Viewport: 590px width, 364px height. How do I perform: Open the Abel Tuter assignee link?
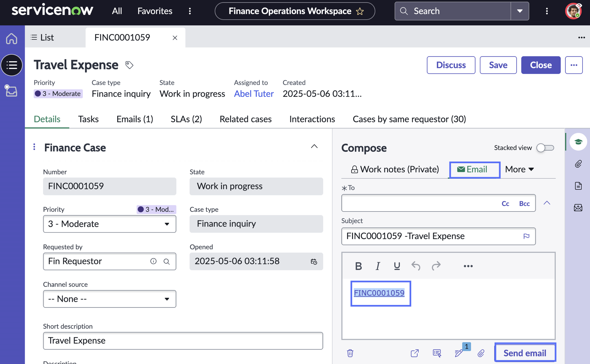[254, 93]
